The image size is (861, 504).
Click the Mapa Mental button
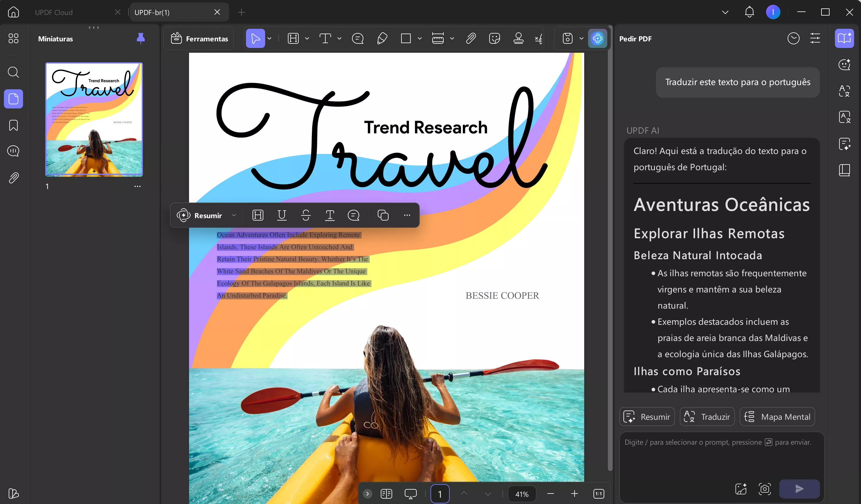coord(777,417)
